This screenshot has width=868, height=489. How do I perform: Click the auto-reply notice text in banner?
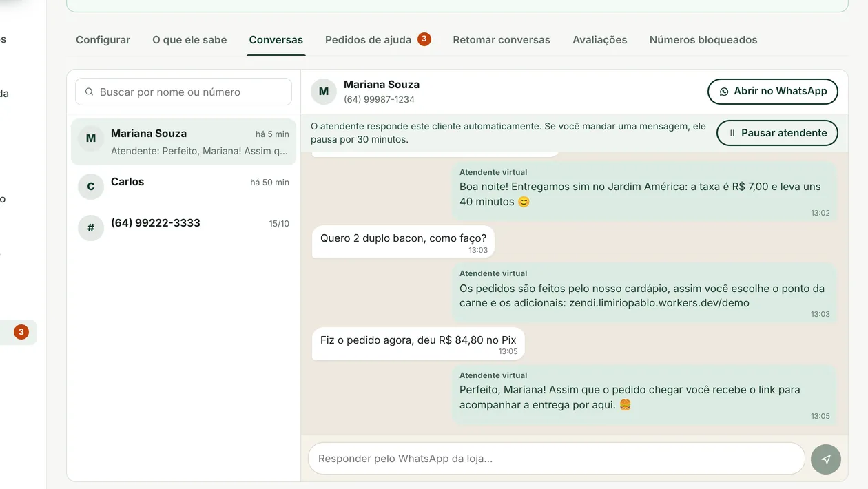tap(508, 133)
